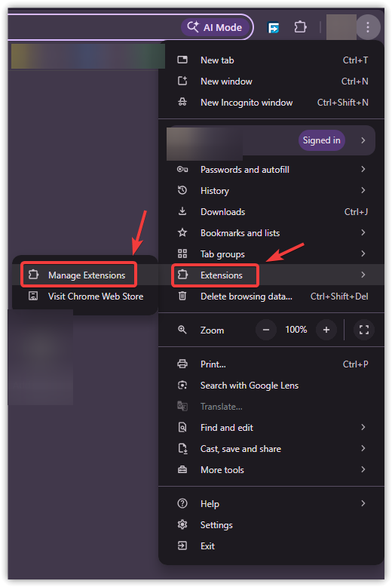Expand Find and edit chevron
The width and height of the screenshot is (392, 587).
(363, 427)
